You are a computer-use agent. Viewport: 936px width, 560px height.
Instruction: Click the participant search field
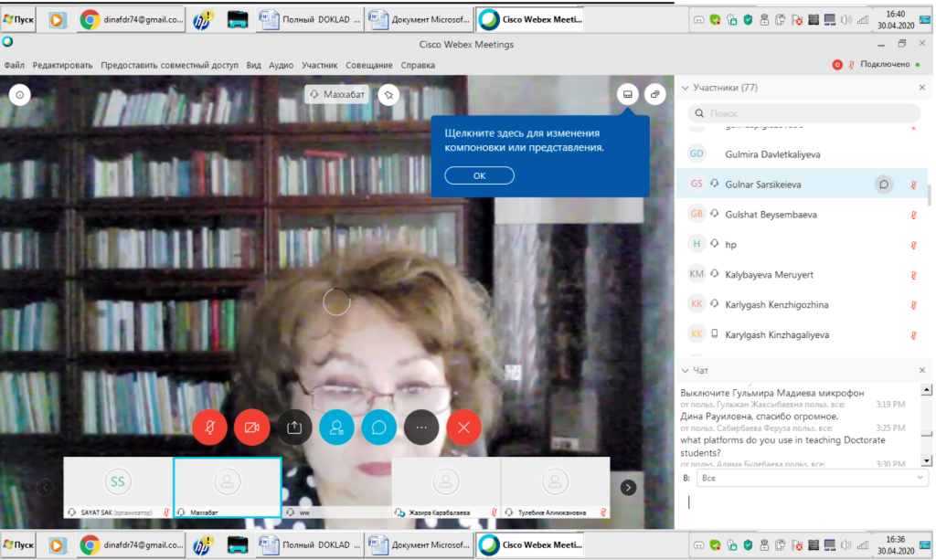coord(804,113)
